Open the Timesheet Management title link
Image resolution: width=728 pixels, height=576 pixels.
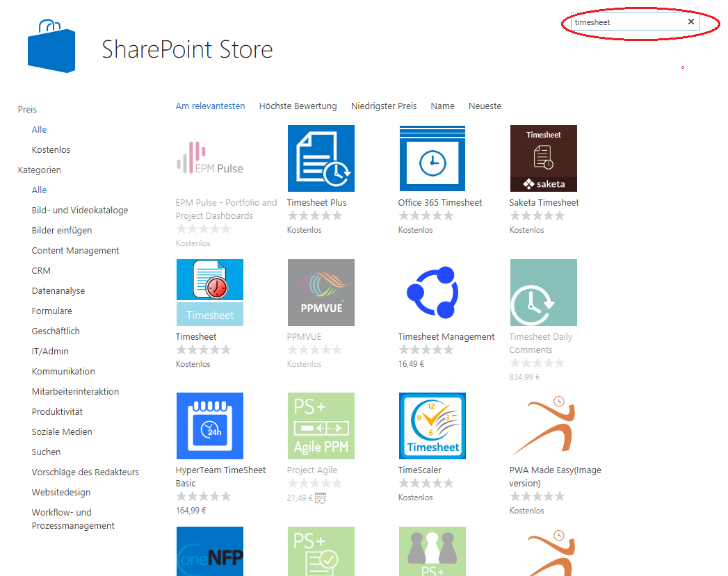click(446, 336)
